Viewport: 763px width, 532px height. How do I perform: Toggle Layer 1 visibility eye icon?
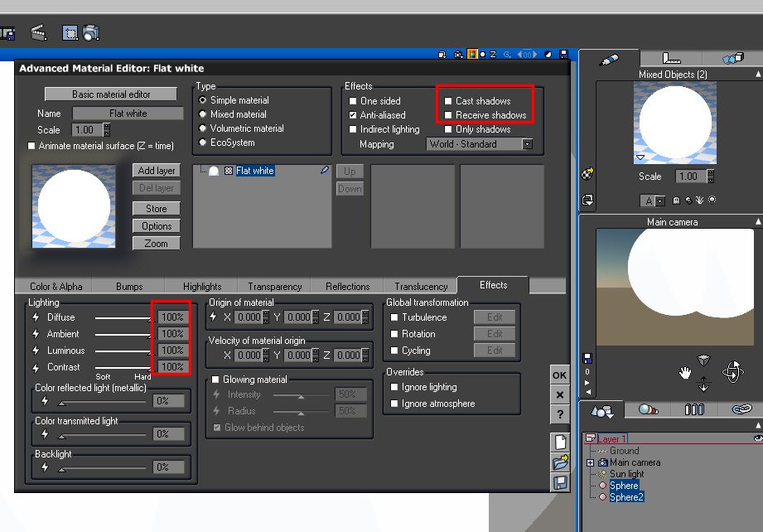(758, 438)
